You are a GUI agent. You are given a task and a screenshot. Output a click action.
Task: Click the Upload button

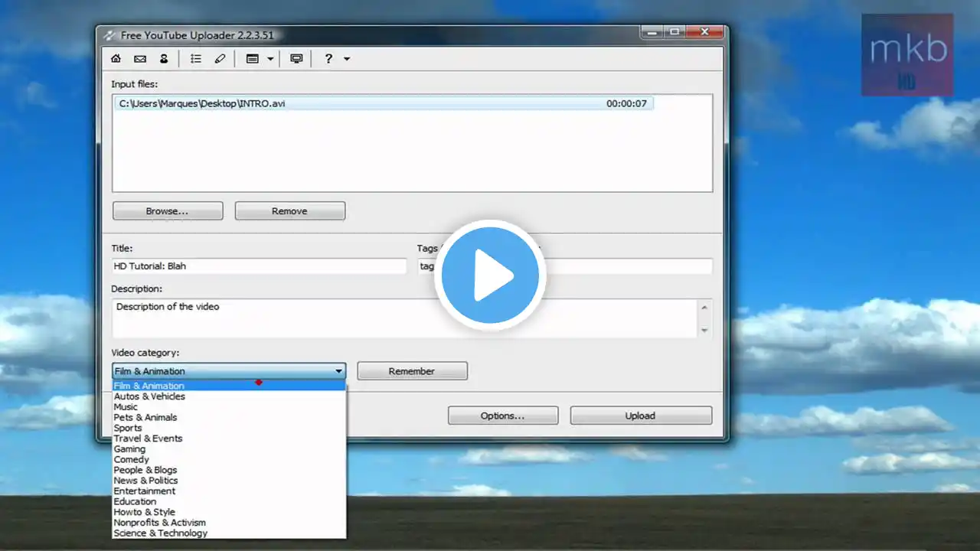point(641,416)
